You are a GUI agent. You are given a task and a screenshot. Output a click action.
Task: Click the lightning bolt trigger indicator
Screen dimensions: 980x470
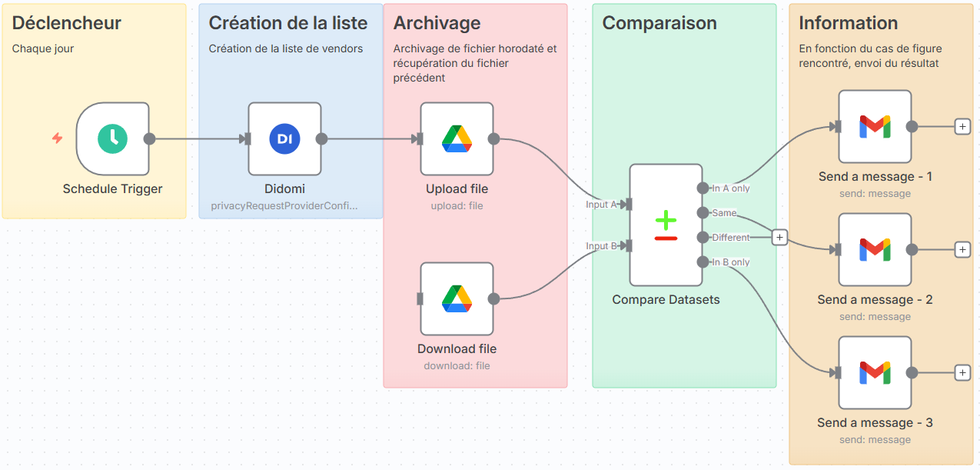click(x=57, y=138)
